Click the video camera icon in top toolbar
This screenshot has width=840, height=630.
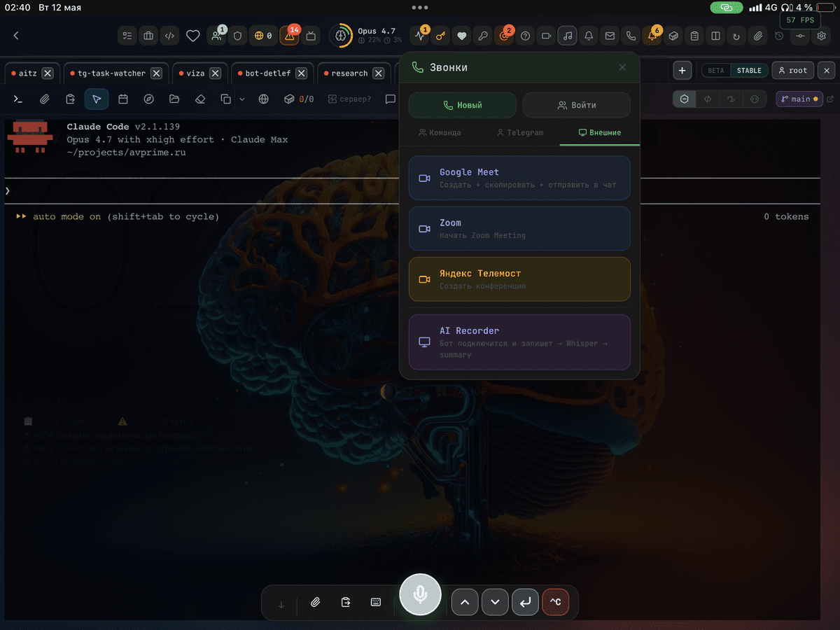547,36
